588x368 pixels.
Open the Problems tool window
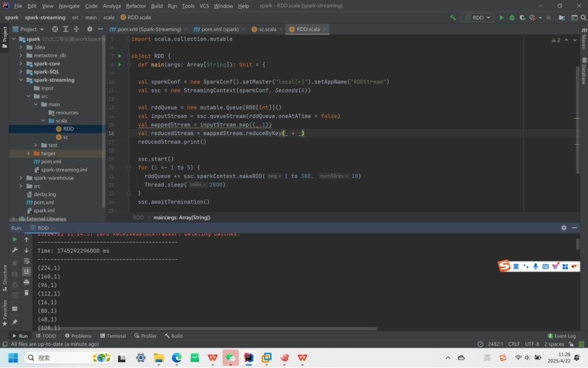[78, 336]
